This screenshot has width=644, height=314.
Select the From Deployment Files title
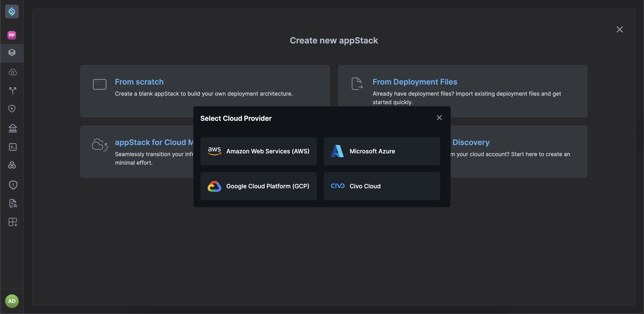415,82
